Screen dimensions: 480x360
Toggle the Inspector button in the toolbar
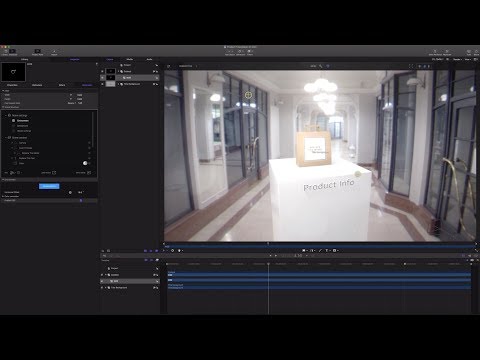(x=13, y=52)
